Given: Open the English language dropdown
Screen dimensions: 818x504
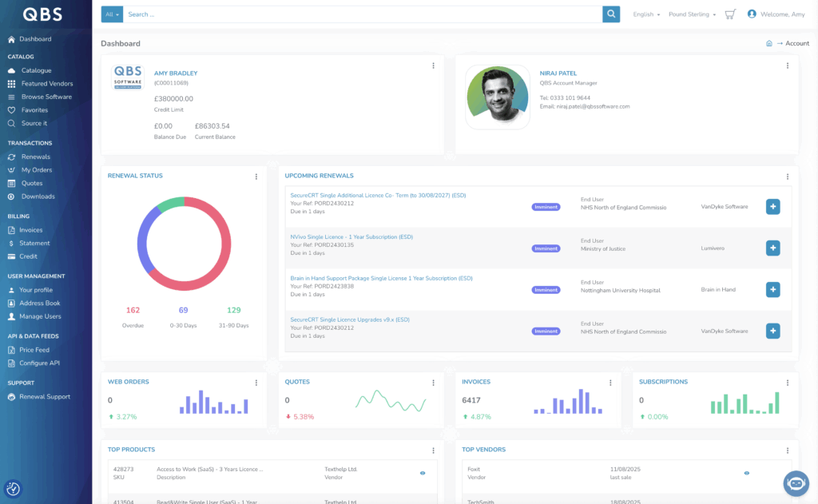Looking at the screenshot, I should pos(646,14).
